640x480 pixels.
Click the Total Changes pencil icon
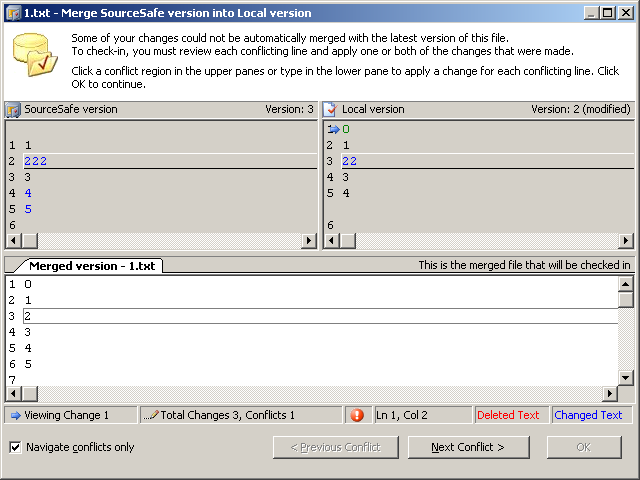tap(151, 415)
